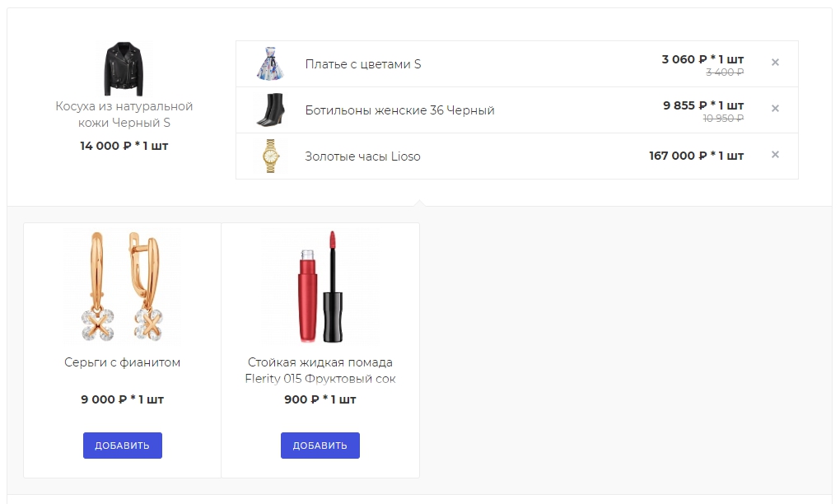Open the gold earrings product image
Image resolution: width=840 pixels, height=504 pixels.
[x=122, y=286]
